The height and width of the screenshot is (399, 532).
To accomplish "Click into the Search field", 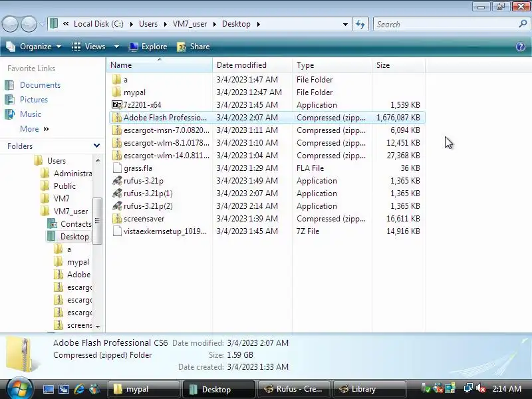I will click(x=445, y=25).
